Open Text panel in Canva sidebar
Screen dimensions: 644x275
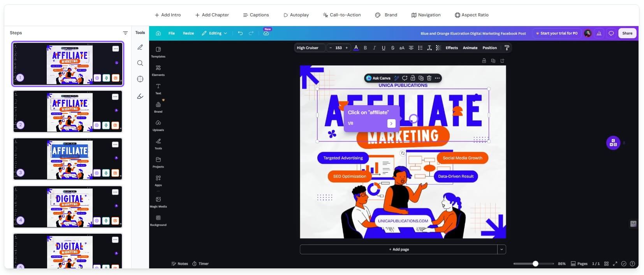pos(158,88)
